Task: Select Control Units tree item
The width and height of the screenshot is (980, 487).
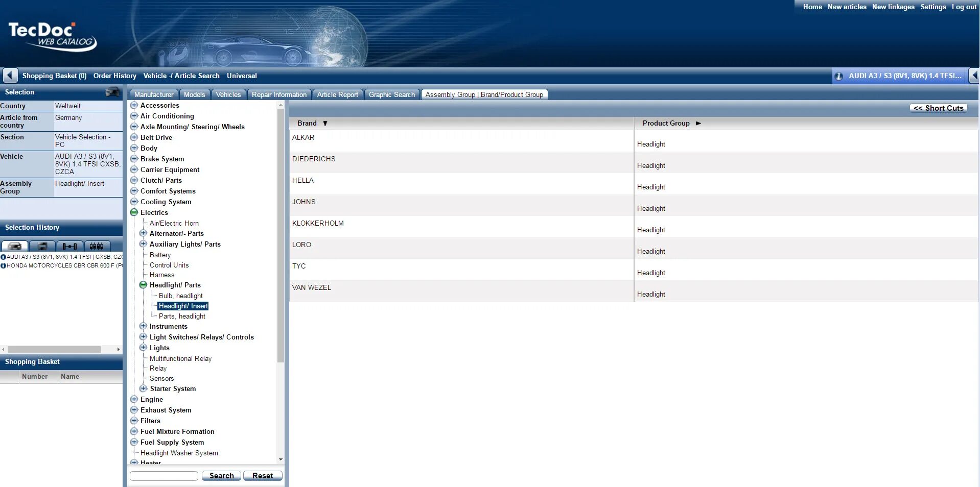Action: pyautogui.click(x=169, y=265)
